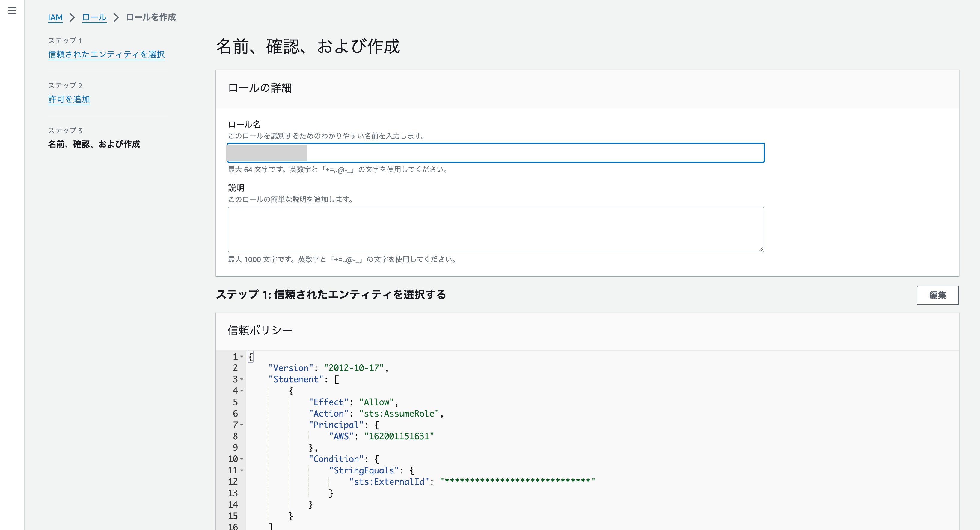Click the 最大 64 文字です hint text
980x530 pixels.
coord(338,169)
